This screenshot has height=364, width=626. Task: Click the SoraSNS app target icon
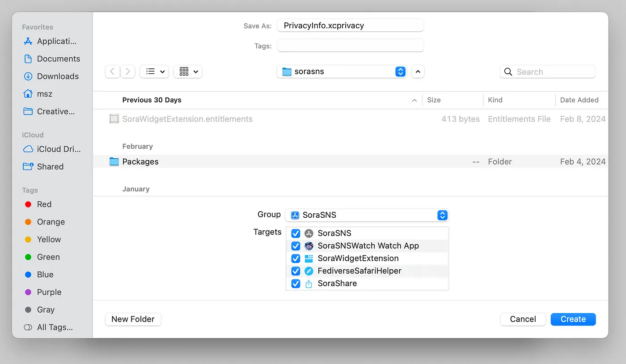[x=309, y=233]
